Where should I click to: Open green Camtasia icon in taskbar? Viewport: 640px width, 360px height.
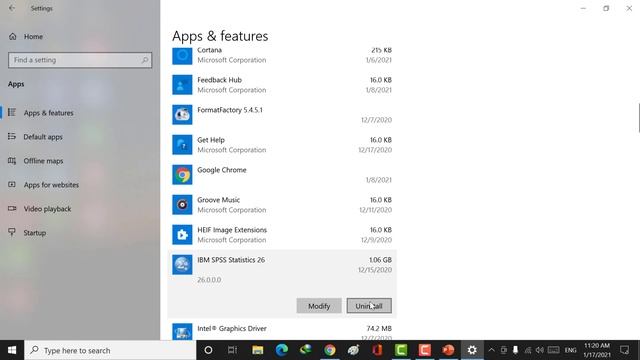click(401, 350)
